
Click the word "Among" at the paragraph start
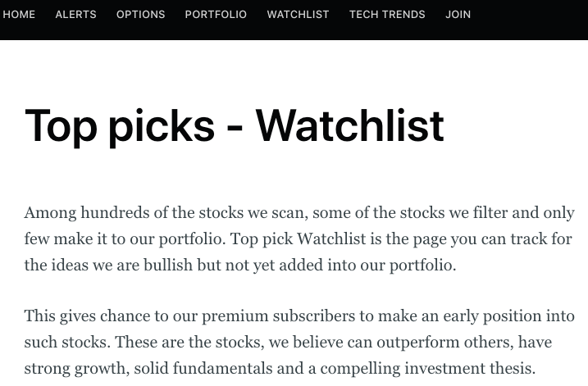tap(50, 213)
